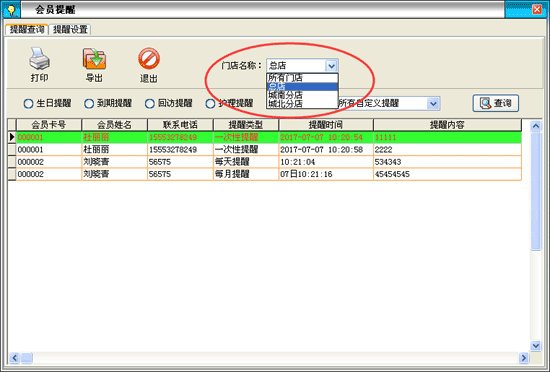The height and width of the screenshot is (372, 550).
Task: Choose 城南分店 from the store list
Action: pyautogui.click(x=302, y=95)
